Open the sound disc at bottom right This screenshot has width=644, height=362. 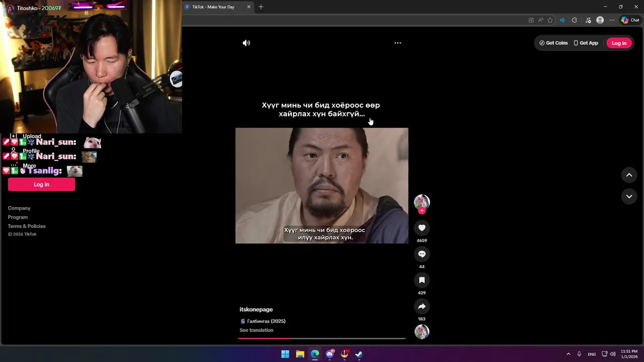coord(422,332)
